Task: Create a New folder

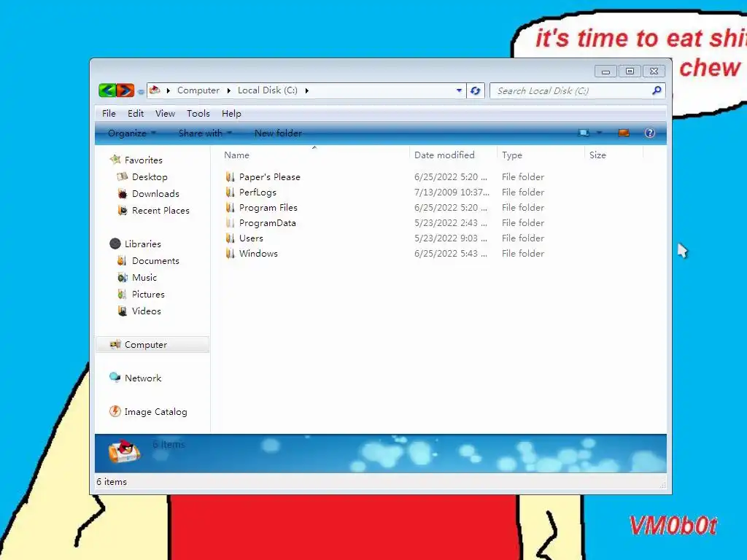Action: [x=278, y=133]
